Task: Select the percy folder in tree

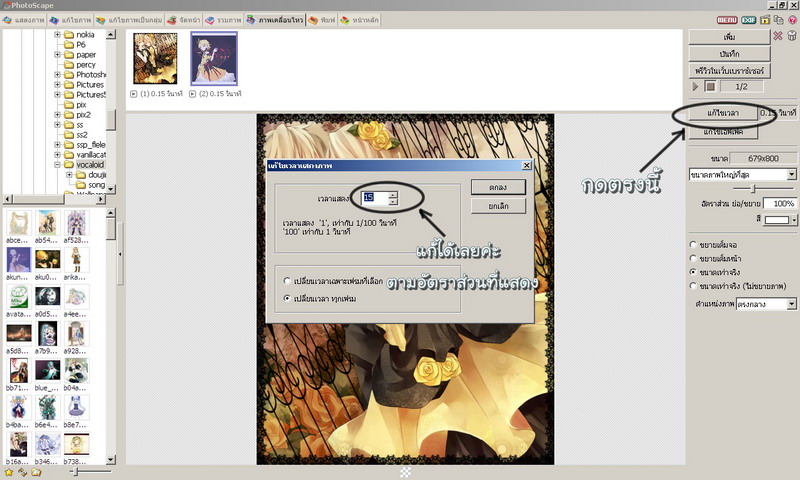Action: pos(85,65)
